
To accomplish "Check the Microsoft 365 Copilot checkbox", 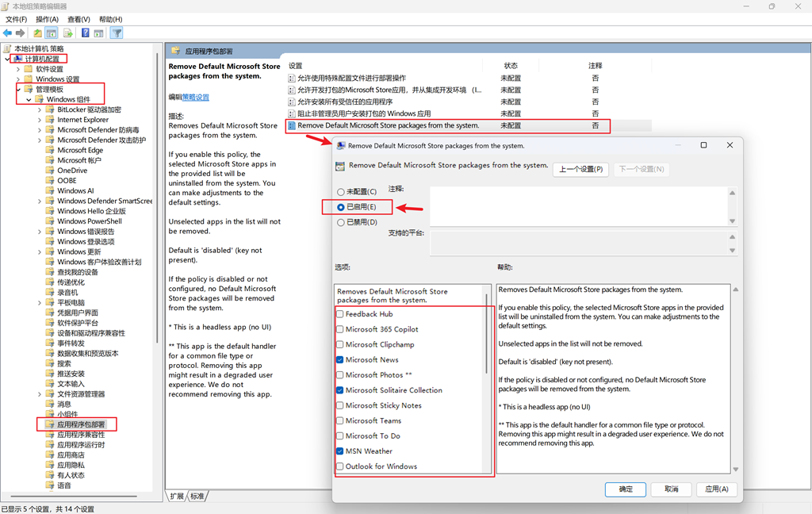I will (339, 329).
